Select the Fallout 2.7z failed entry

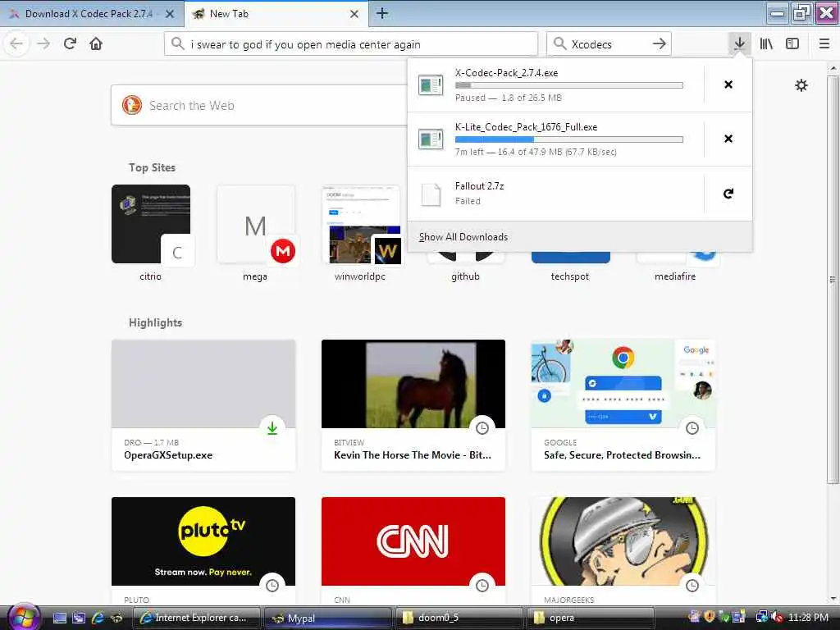[555, 194]
